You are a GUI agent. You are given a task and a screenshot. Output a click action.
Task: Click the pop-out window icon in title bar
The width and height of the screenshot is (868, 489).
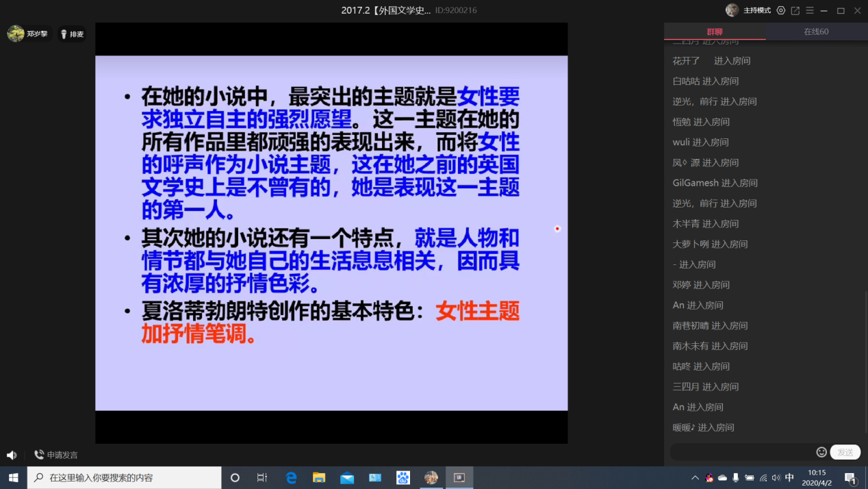pos(795,10)
